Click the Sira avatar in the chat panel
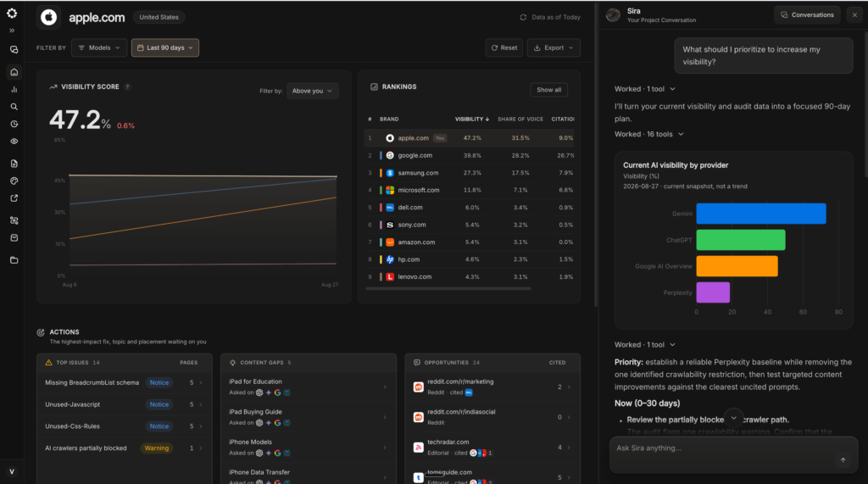The height and width of the screenshot is (484, 868). (x=613, y=15)
